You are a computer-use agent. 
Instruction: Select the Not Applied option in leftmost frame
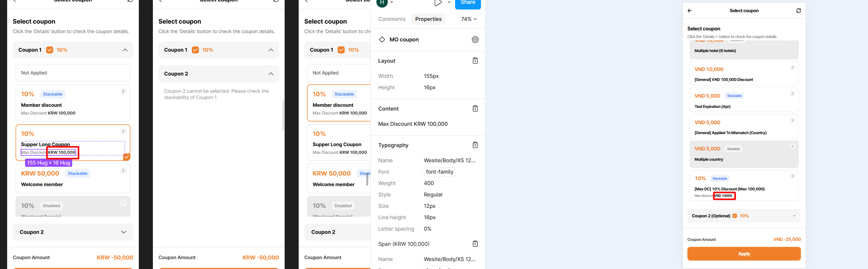[73, 73]
